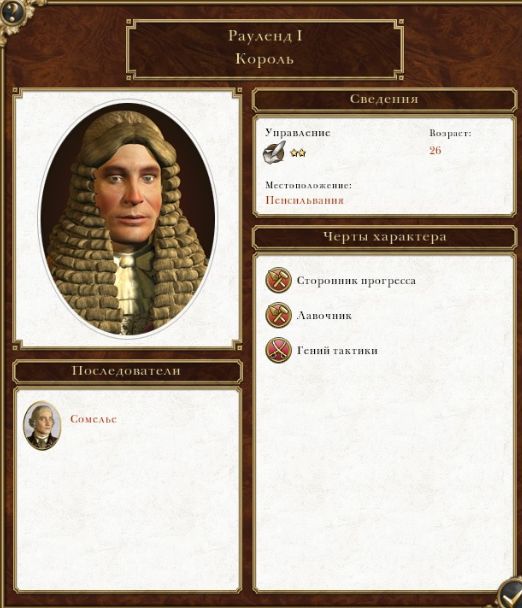
Task: Click the Сторонник прогресса trait text
Action: (356, 281)
